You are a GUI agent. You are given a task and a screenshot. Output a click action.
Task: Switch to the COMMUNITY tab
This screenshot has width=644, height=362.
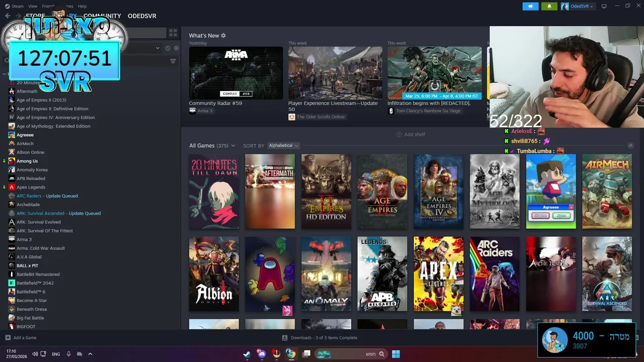point(102,16)
